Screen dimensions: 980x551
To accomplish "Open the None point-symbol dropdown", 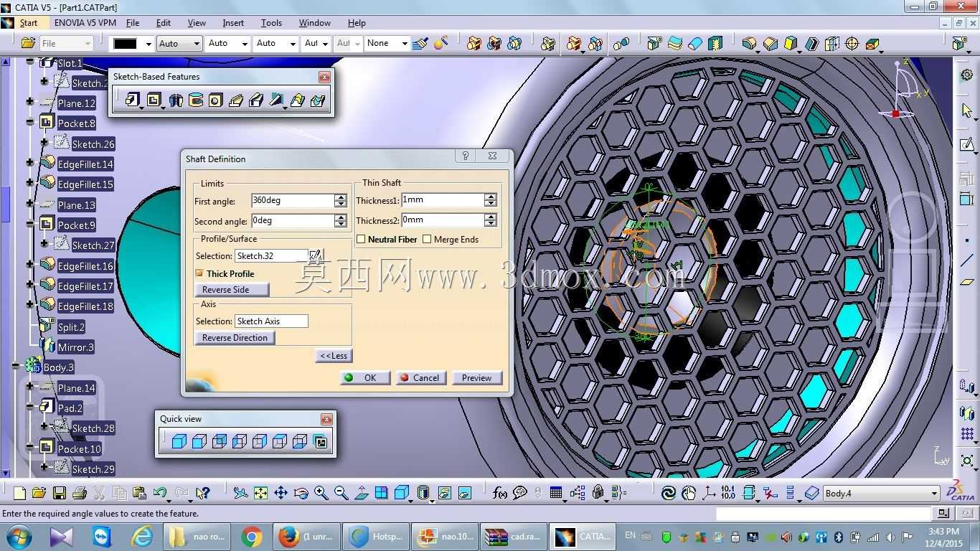I will (405, 44).
